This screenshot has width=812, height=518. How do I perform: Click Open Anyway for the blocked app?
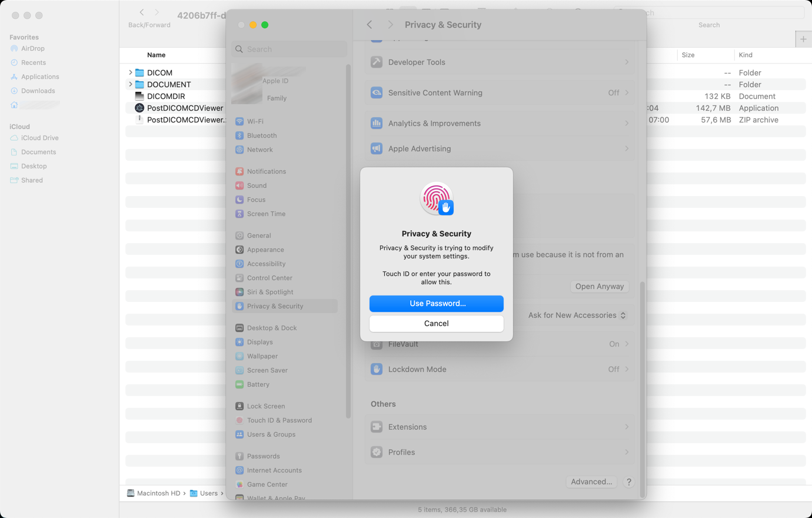(599, 286)
